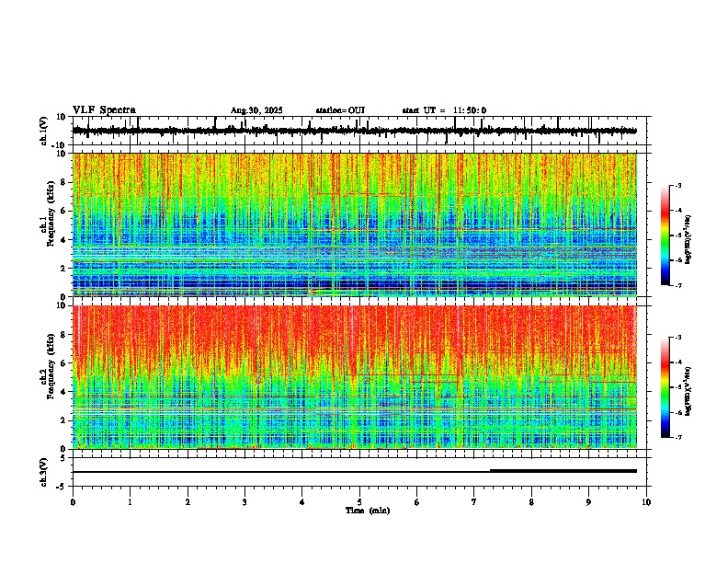The image size is (728, 563).
Task: Click the "8" kHz tick on ch.2 spectrogram
Action: pos(63,335)
